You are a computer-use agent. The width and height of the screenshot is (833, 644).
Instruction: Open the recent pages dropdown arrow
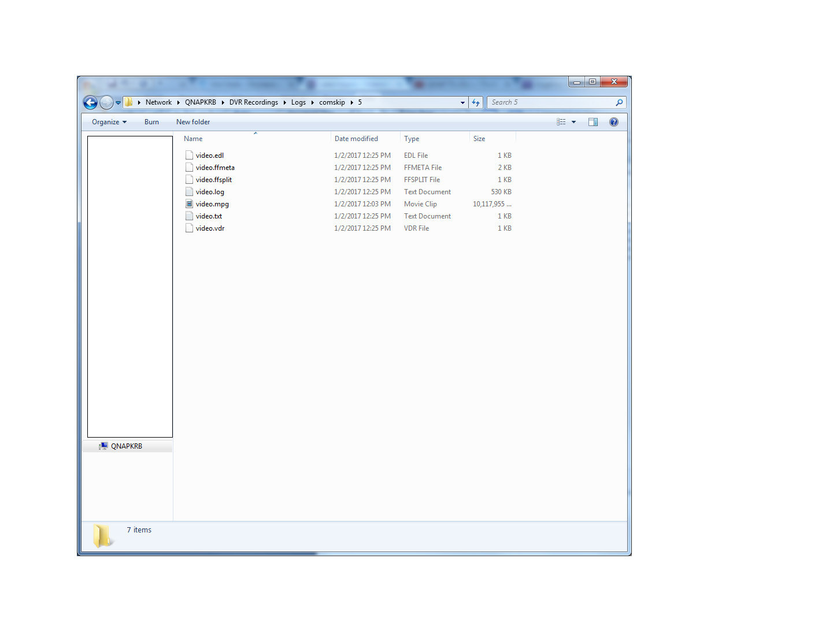[x=118, y=102]
